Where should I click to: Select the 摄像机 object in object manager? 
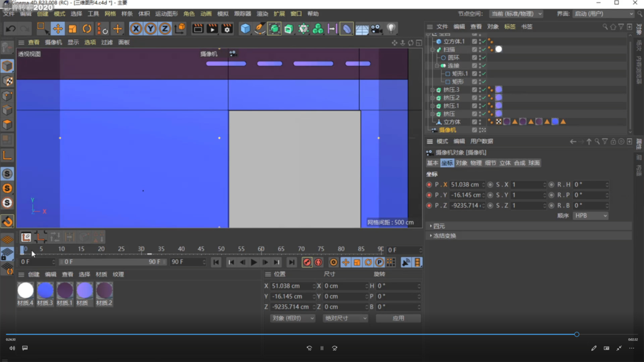tap(447, 130)
